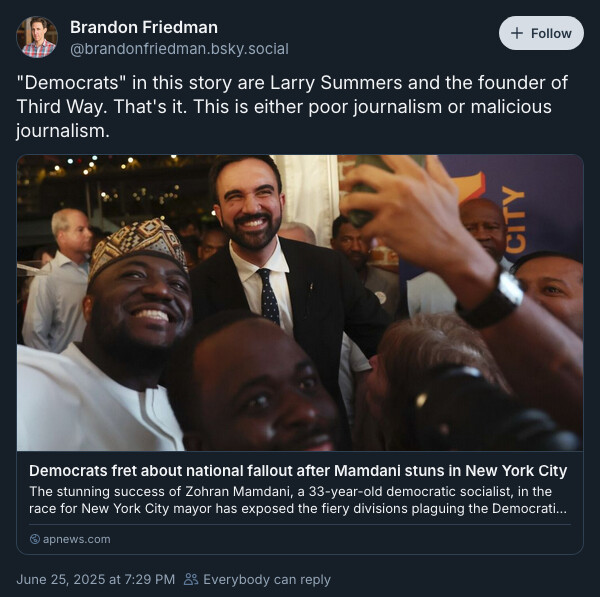Follow Brandon Friedman
The image size is (600, 597).
coord(541,33)
